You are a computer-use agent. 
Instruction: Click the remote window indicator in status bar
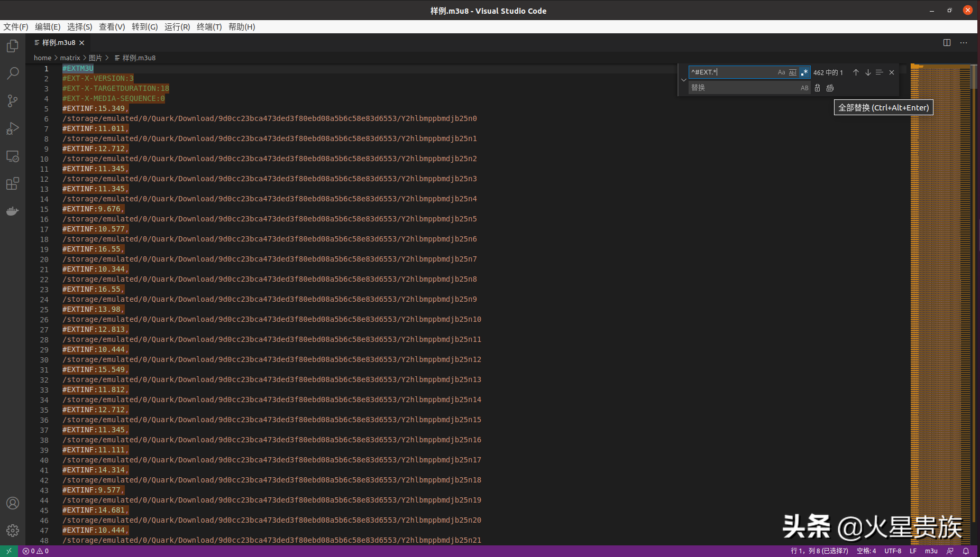[x=9, y=551]
